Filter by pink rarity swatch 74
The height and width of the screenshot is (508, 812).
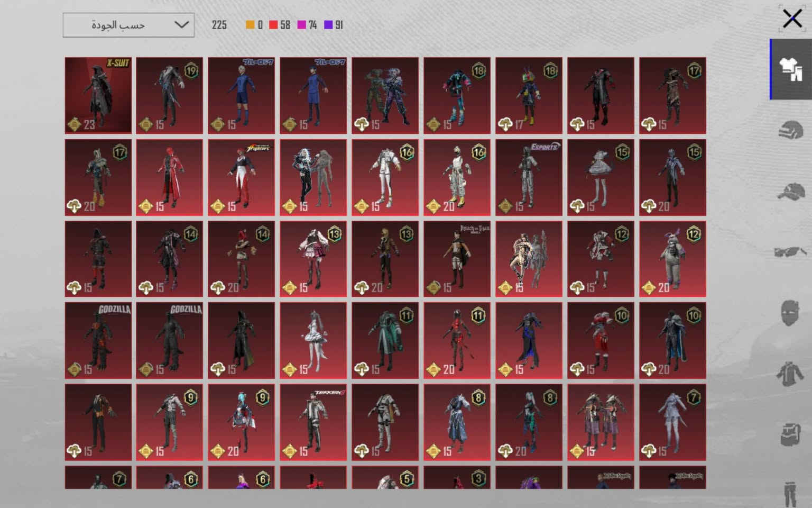click(307, 25)
